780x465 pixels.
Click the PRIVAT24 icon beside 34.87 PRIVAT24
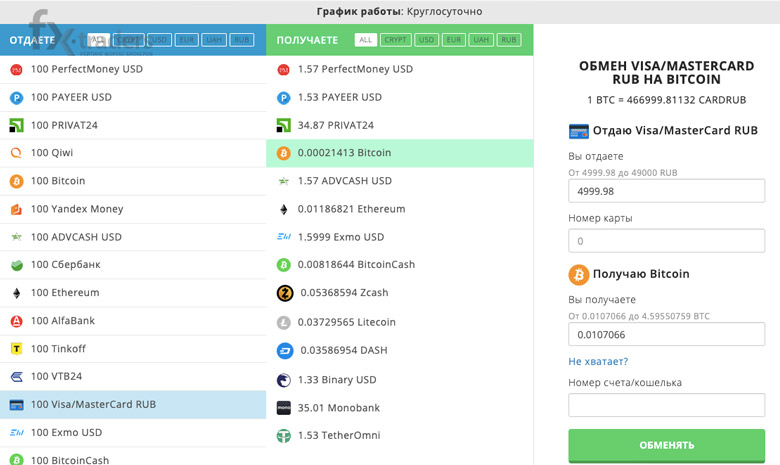284,125
